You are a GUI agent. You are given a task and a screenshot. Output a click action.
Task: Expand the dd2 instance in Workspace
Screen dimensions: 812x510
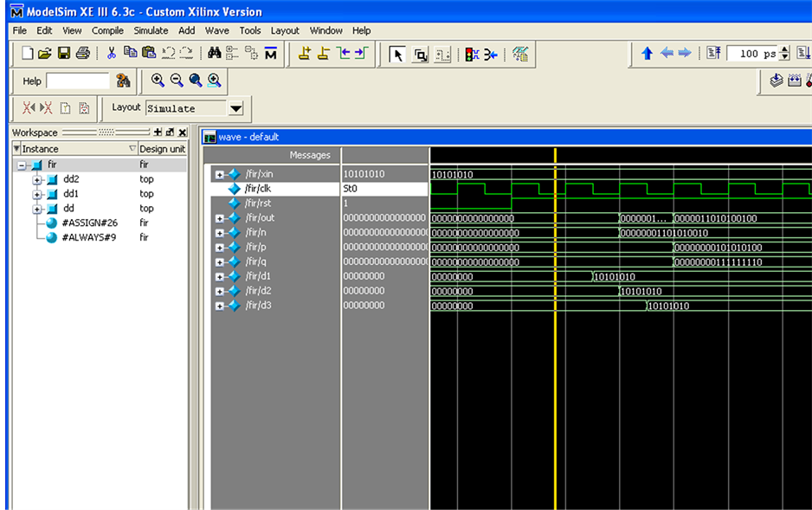37,179
